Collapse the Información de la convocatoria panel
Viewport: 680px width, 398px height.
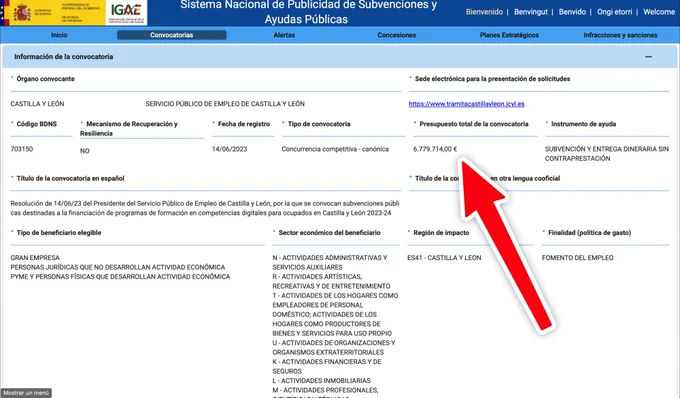pos(648,57)
